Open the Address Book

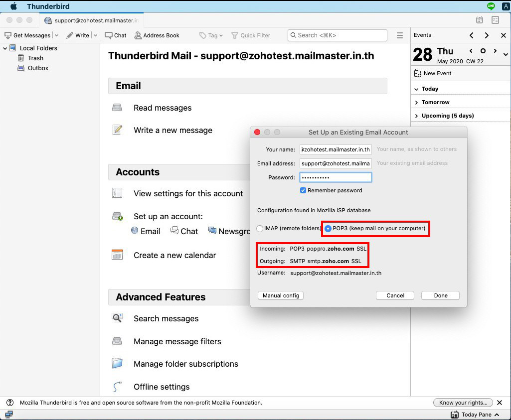157,35
